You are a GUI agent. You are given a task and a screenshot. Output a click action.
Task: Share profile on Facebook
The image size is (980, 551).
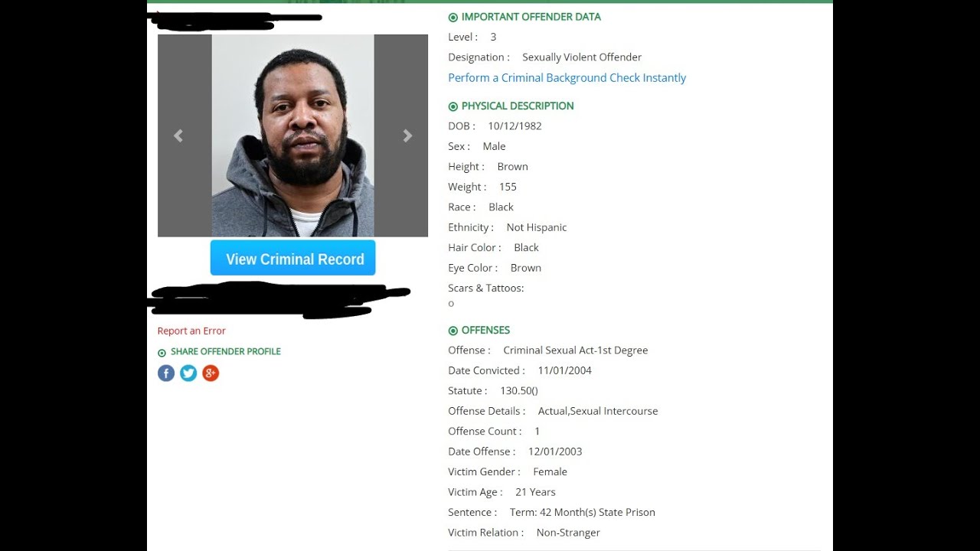coord(166,373)
